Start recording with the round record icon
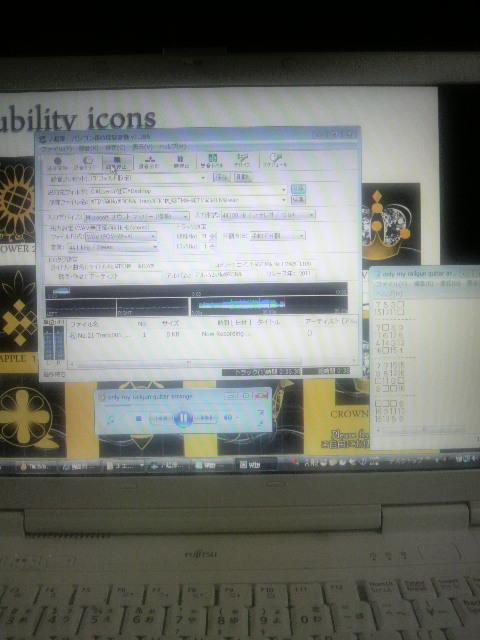Viewport: 480px width, 640px height. coord(58,163)
